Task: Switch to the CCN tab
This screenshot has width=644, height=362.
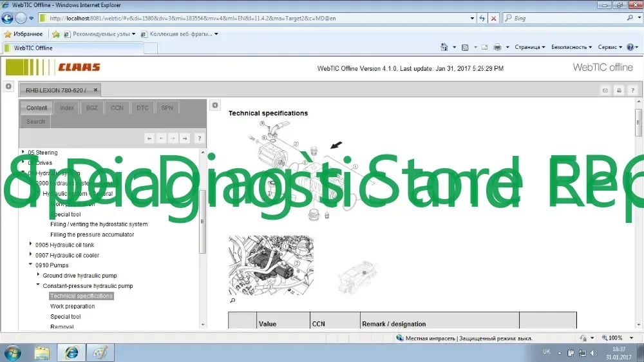Action: click(x=117, y=108)
